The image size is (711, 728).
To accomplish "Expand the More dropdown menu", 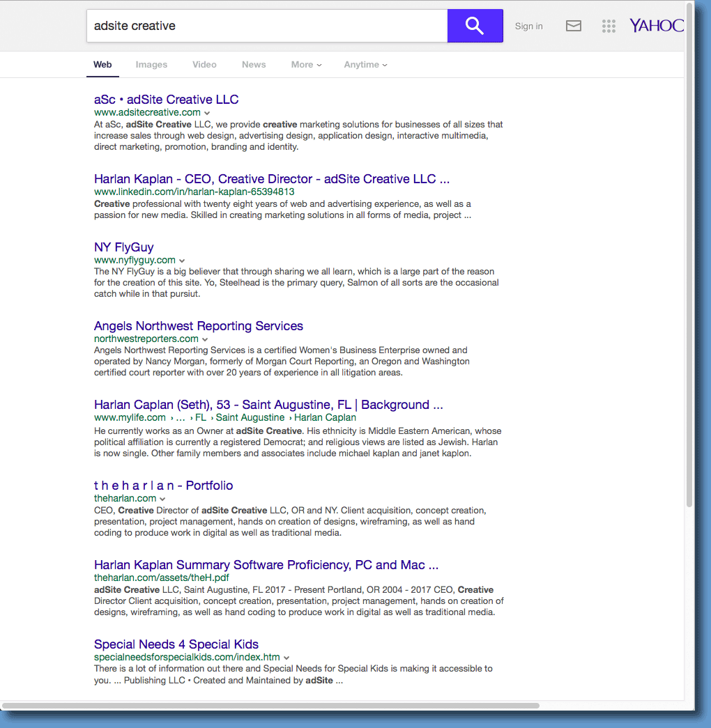I will (x=306, y=65).
